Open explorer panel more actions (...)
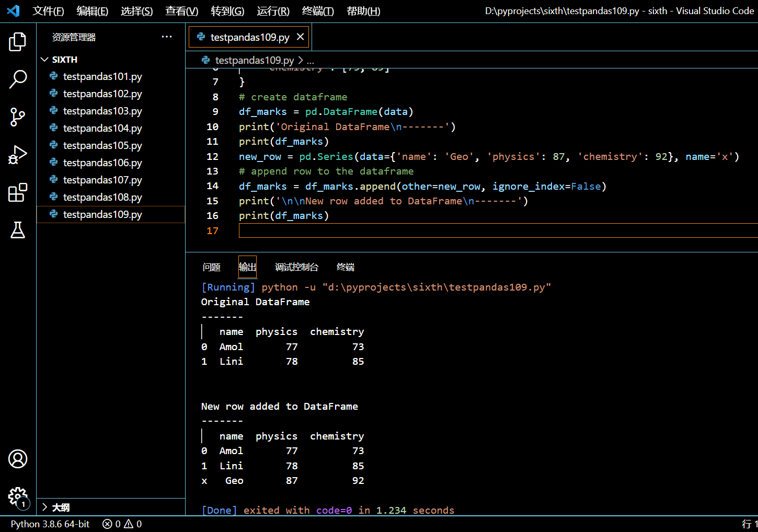 pyautogui.click(x=167, y=37)
